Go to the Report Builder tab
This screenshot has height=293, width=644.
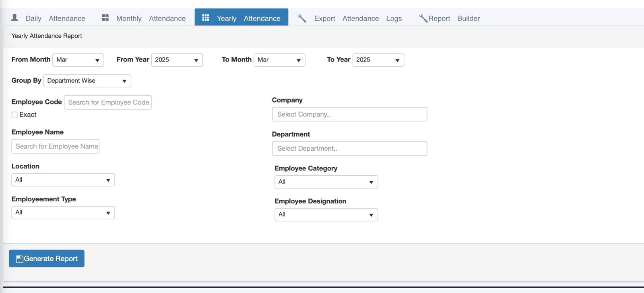tap(454, 18)
